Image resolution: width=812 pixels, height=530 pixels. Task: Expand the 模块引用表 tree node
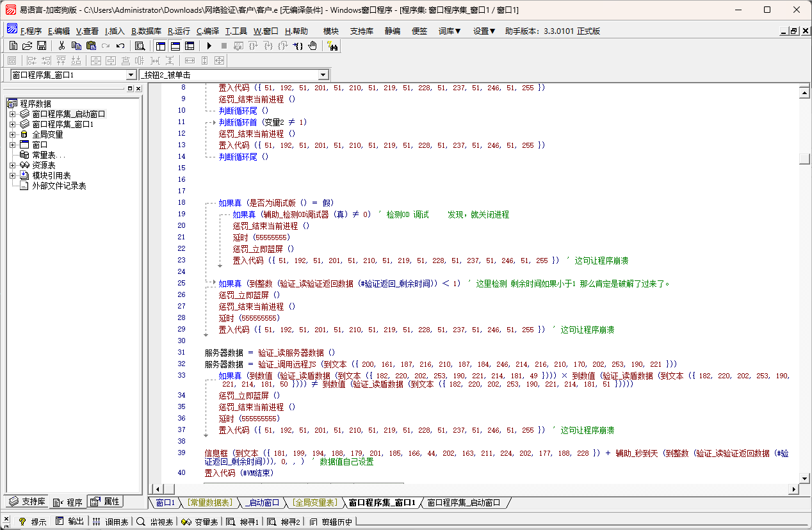[12, 175]
